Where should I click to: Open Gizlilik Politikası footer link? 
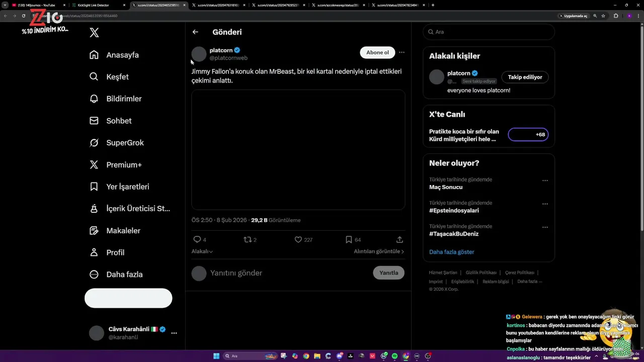coord(481,273)
